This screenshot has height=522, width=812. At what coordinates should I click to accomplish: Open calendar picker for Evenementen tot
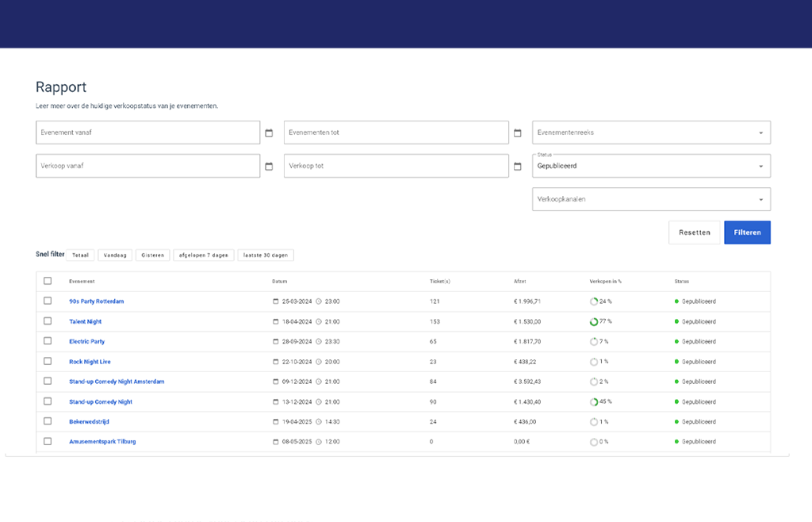click(517, 132)
